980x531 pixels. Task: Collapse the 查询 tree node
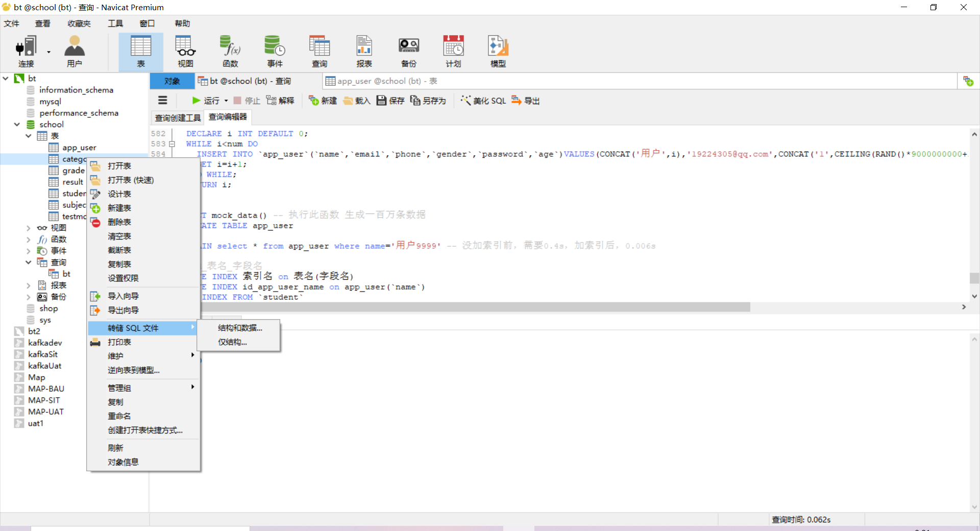tap(29, 262)
